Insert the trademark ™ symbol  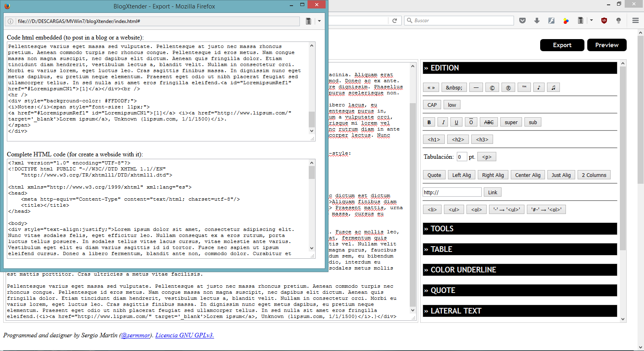[x=524, y=87]
